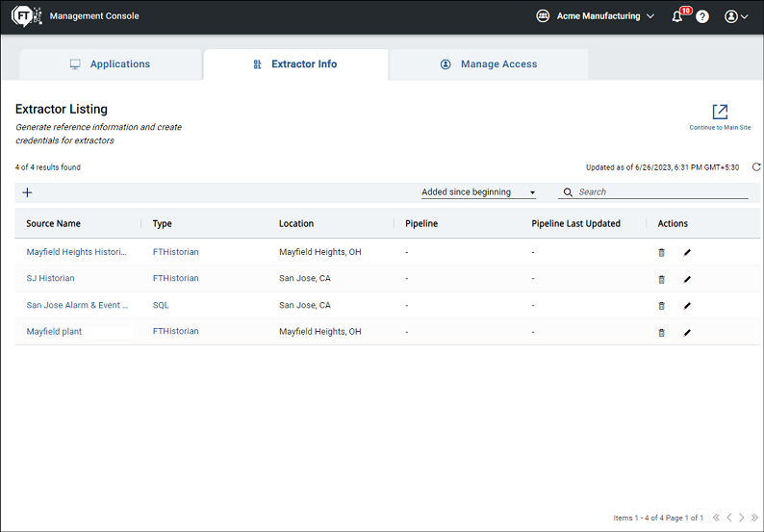Open the Added since beginning dropdown
The height and width of the screenshot is (532, 764).
pyautogui.click(x=478, y=192)
